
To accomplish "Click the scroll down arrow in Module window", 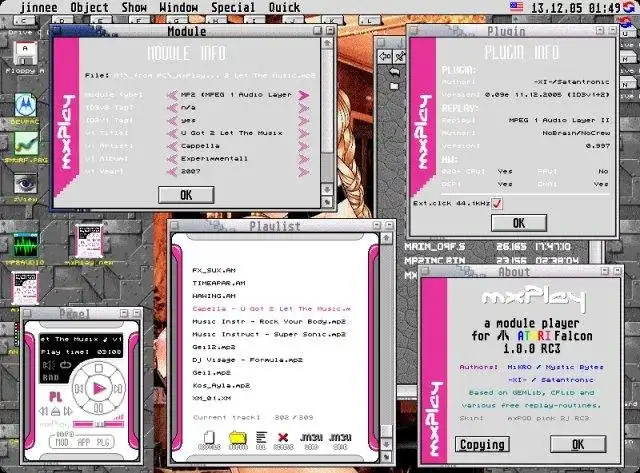I will [327, 189].
